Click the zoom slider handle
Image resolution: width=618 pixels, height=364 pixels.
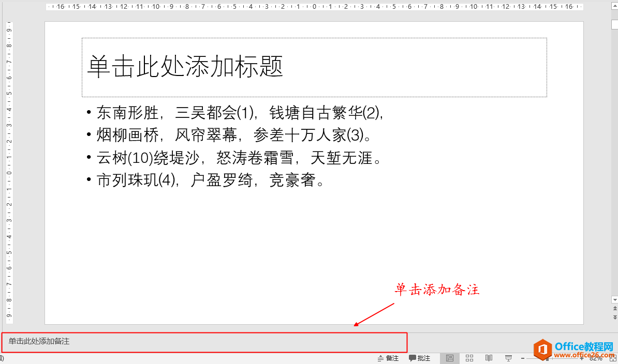click(547, 358)
